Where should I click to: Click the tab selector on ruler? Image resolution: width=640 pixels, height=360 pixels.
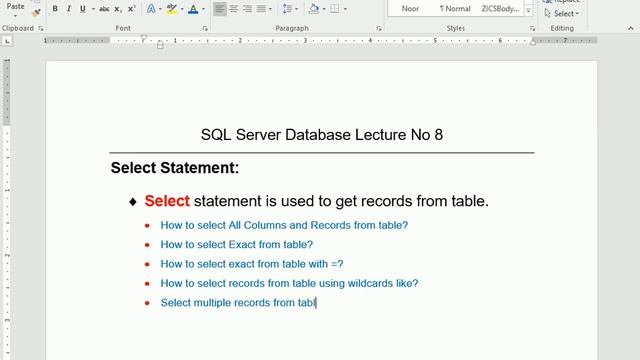click(7, 41)
